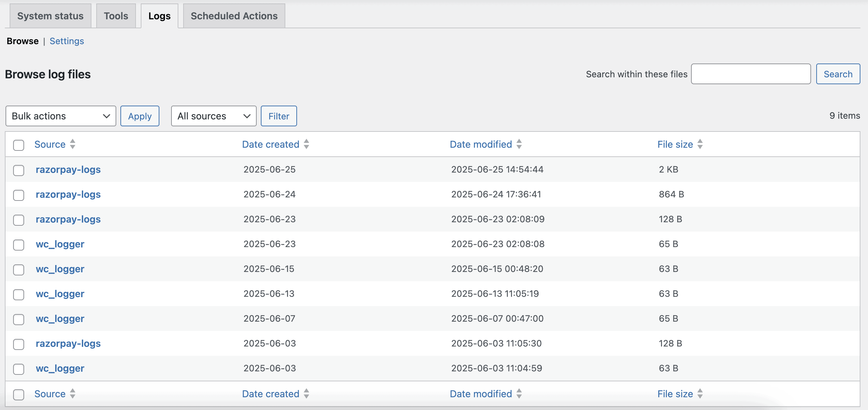Open the Settings link
Screen dimensions: 868x410
[67, 41]
